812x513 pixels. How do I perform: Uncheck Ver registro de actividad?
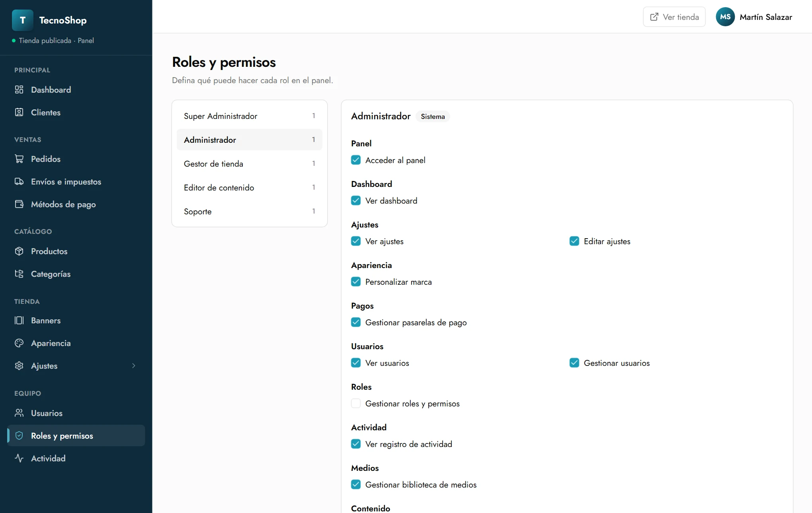356,444
